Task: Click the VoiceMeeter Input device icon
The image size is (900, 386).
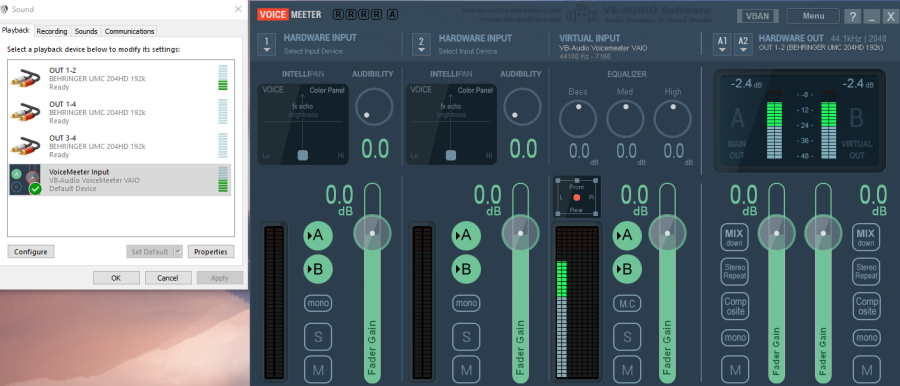Action: tap(25, 180)
